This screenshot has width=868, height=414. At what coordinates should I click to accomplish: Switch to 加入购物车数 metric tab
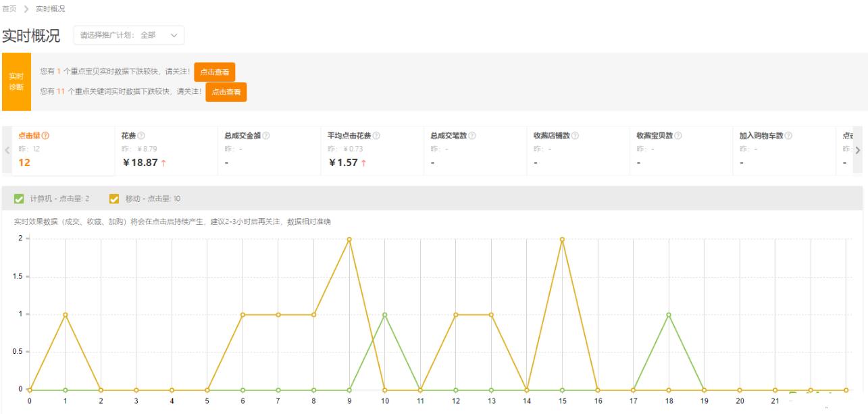pos(784,151)
